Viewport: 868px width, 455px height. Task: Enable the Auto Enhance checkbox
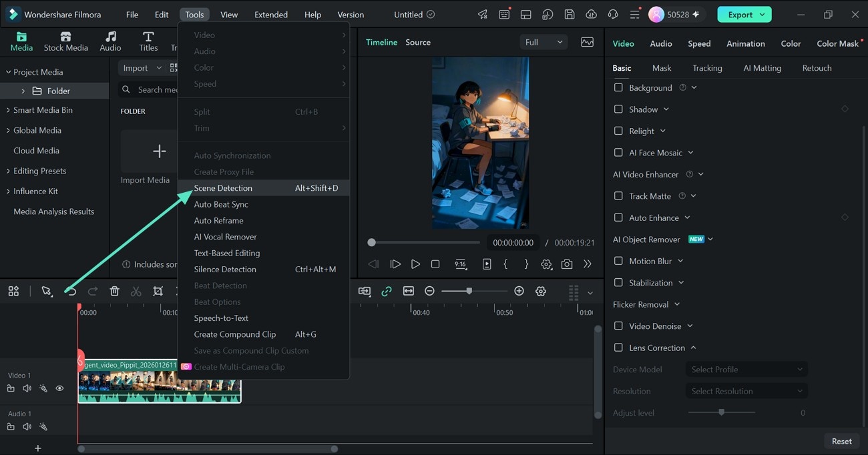pyautogui.click(x=618, y=217)
